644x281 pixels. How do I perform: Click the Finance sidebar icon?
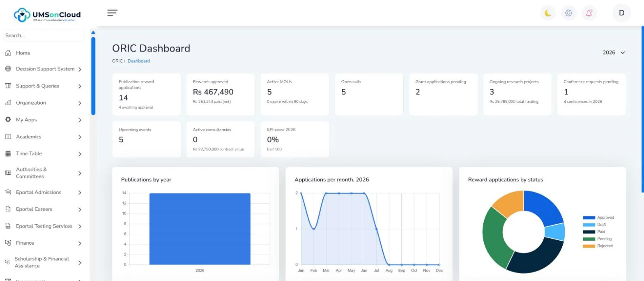pos(8,243)
